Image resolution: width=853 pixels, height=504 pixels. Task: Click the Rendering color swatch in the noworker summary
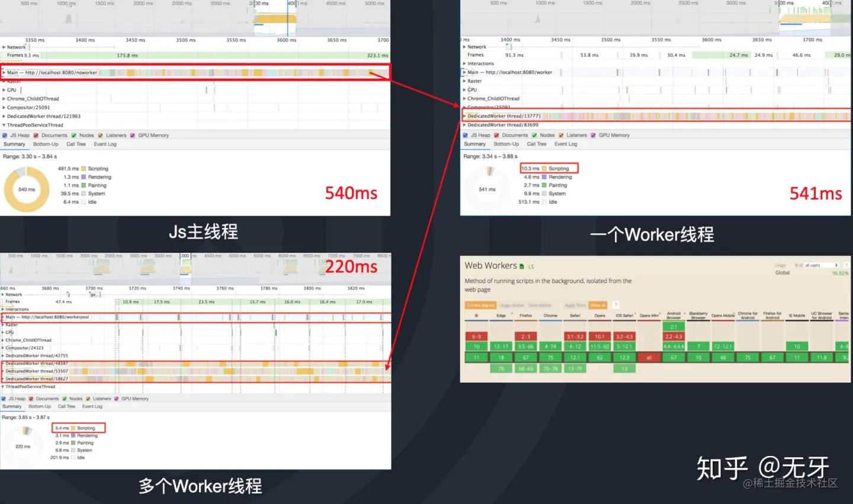(x=84, y=177)
